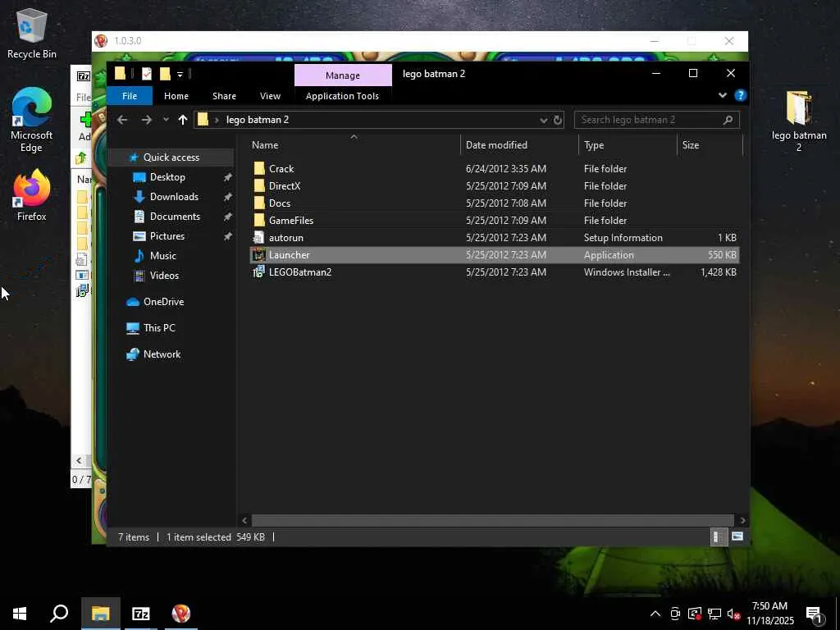Click the right arrow of horizontal scrollbar
The height and width of the screenshot is (630, 840).
click(742, 520)
